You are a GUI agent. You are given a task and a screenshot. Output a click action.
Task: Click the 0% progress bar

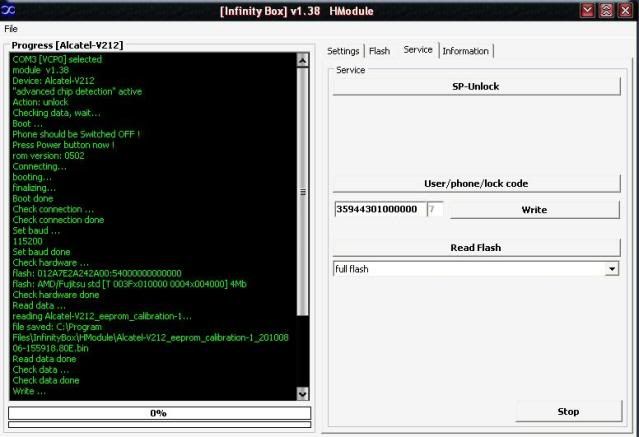point(158,413)
